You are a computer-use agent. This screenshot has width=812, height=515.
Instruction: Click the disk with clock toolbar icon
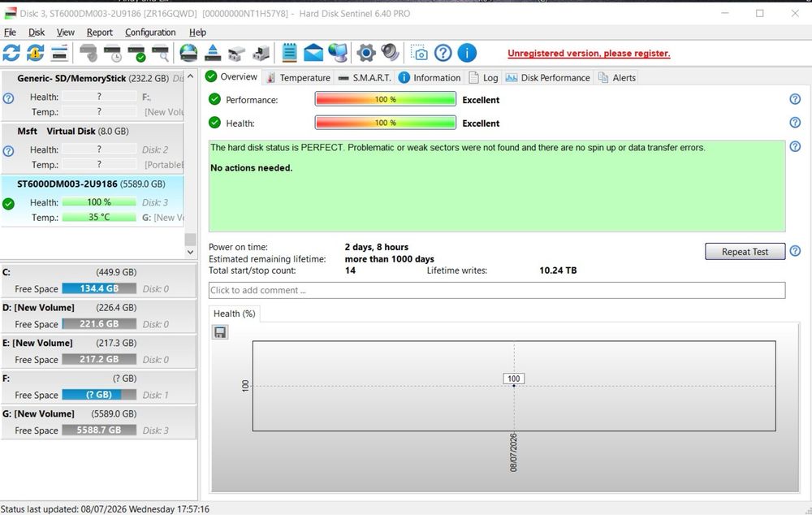112,53
